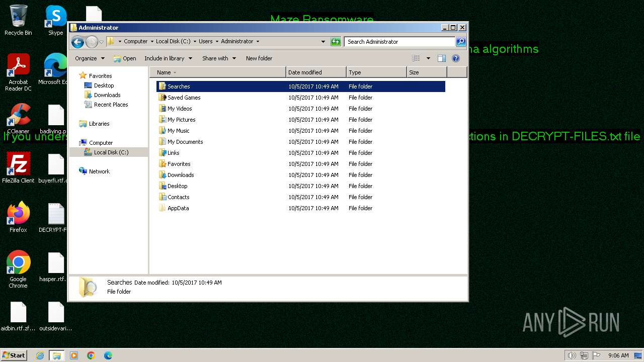Image resolution: width=644 pixels, height=362 pixels.
Task: Select FileZilla Client desktop icon
Action: click(x=18, y=168)
